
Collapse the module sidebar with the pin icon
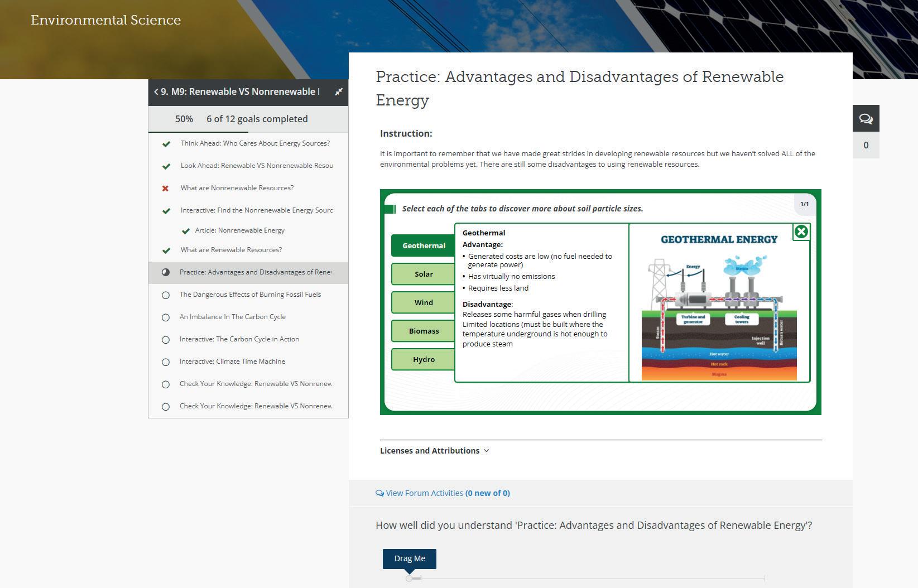[339, 91]
